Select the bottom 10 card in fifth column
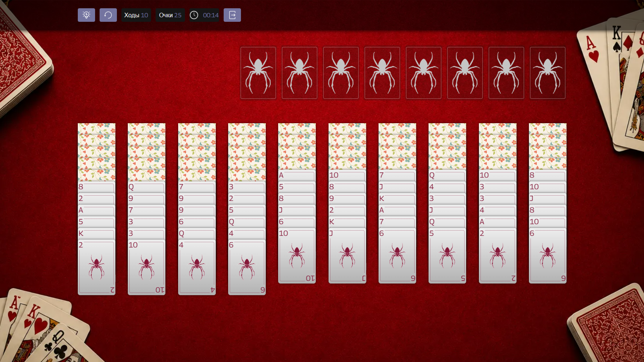The image size is (644, 362). (x=297, y=256)
